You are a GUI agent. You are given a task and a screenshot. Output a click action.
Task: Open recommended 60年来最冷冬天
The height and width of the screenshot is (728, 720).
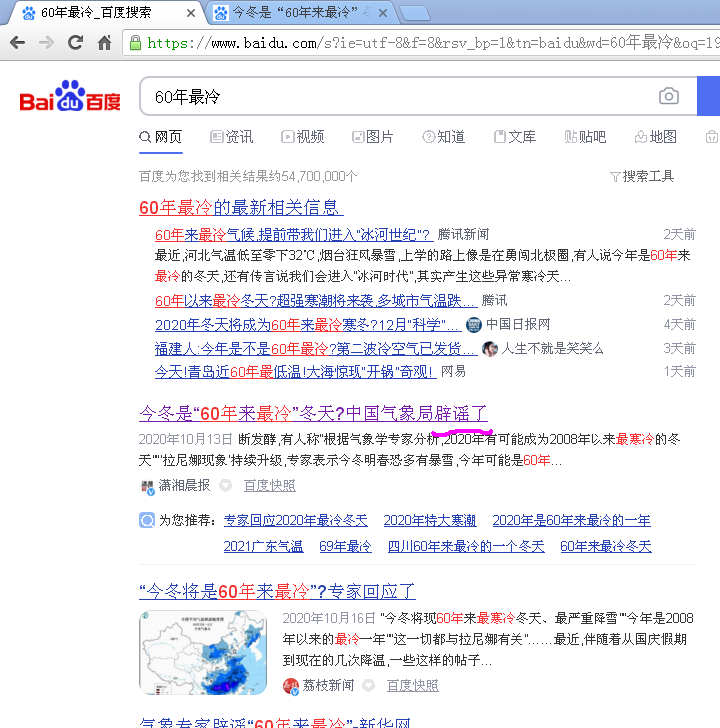click(605, 546)
